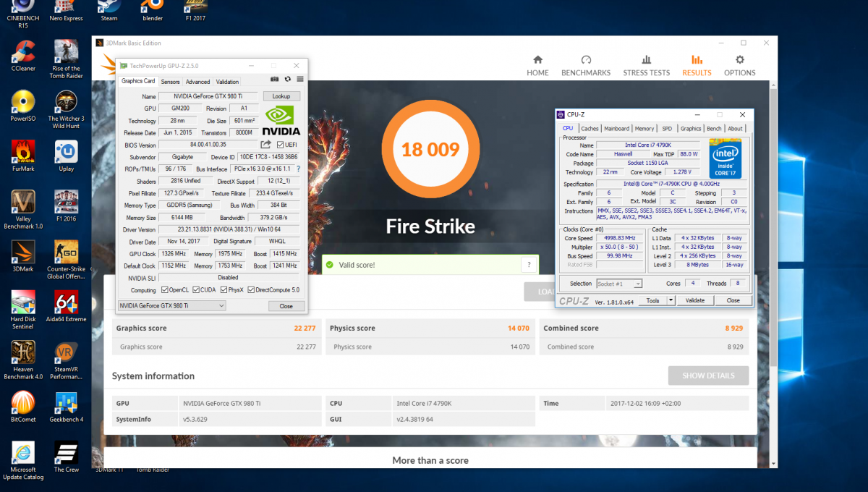Viewport: 868px width, 492px height.
Task: Launch Rise of the Tomb Raider shortcut
Action: pyautogui.click(x=67, y=59)
